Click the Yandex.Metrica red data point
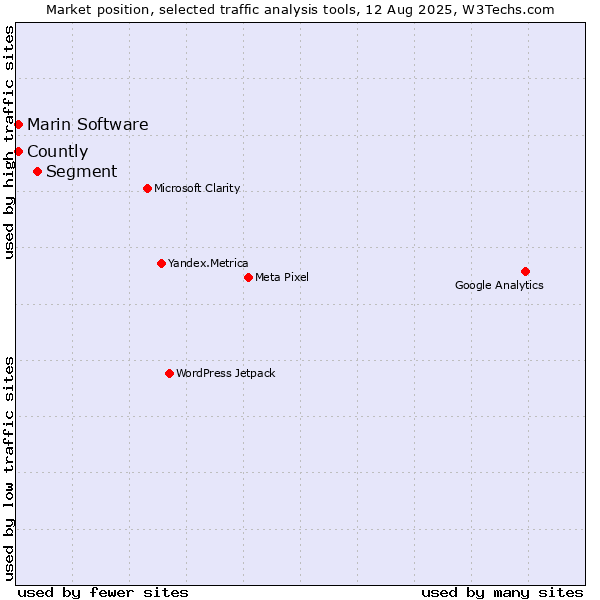600x600 pixels. pyautogui.click(x=161, y=263)
